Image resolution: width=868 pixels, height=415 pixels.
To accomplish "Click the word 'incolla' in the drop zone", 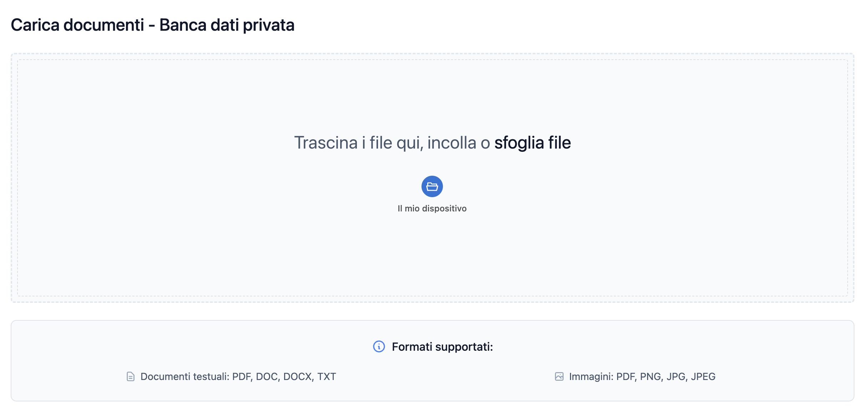I will (x=452, y=143).
